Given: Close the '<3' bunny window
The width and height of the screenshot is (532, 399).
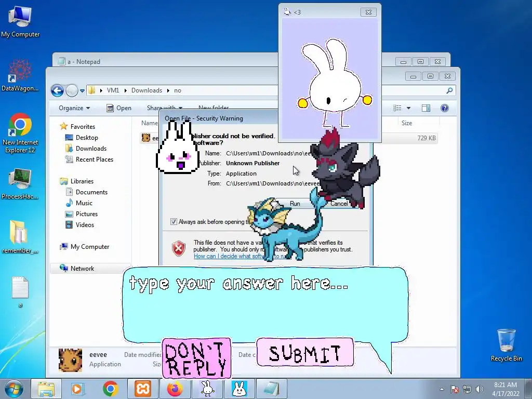Looking at the screenshot, I should tap(368, 12).
